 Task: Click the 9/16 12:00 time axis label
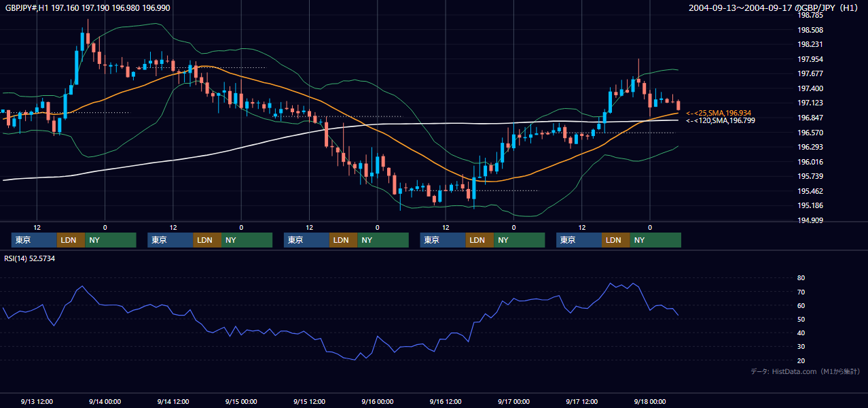pyautogui.click(x=446, y=401)
